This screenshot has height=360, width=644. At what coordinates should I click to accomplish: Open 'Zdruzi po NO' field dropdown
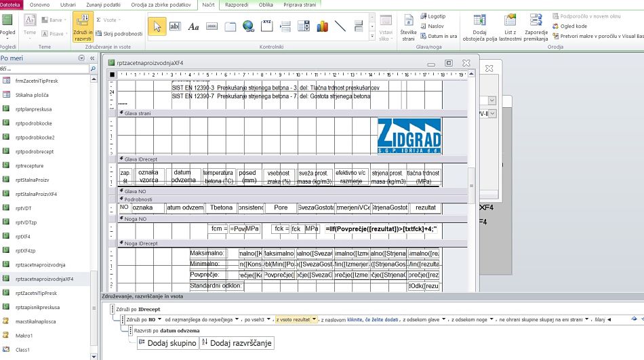(159, 319)
